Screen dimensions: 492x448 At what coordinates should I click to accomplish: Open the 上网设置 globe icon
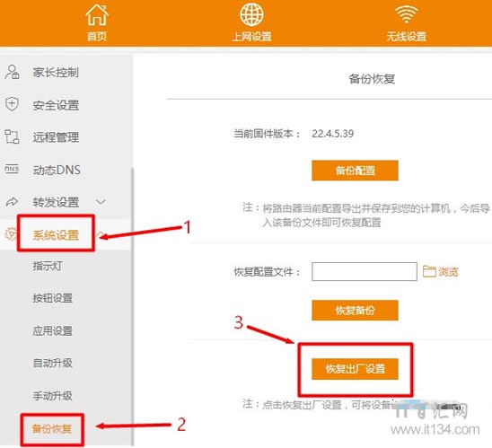tap(251, 14)
